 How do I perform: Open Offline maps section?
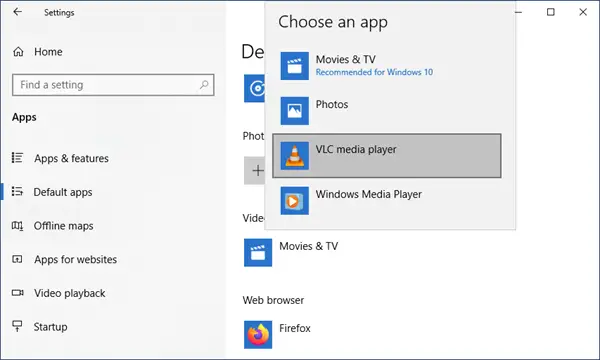coord(63,226)
